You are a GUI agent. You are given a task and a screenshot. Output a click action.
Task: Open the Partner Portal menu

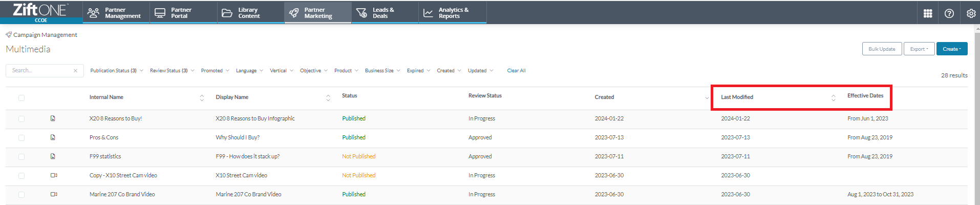(x=183, y=13)
